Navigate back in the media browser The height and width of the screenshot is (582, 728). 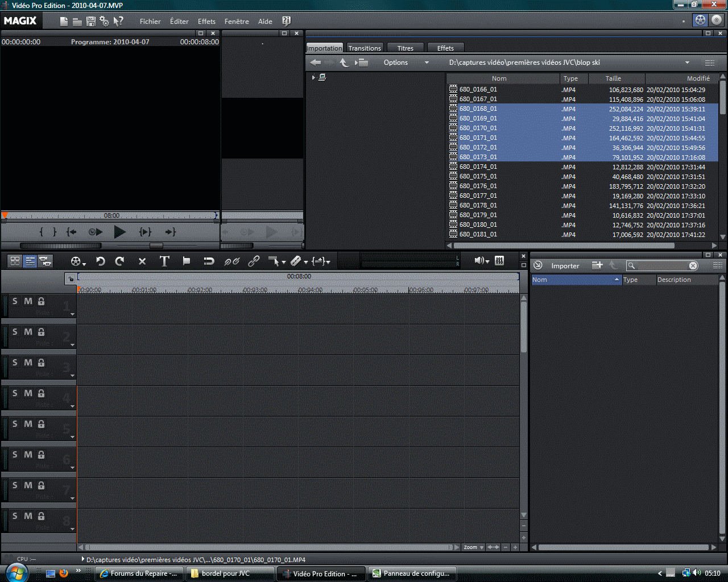(x=316, y=63)
